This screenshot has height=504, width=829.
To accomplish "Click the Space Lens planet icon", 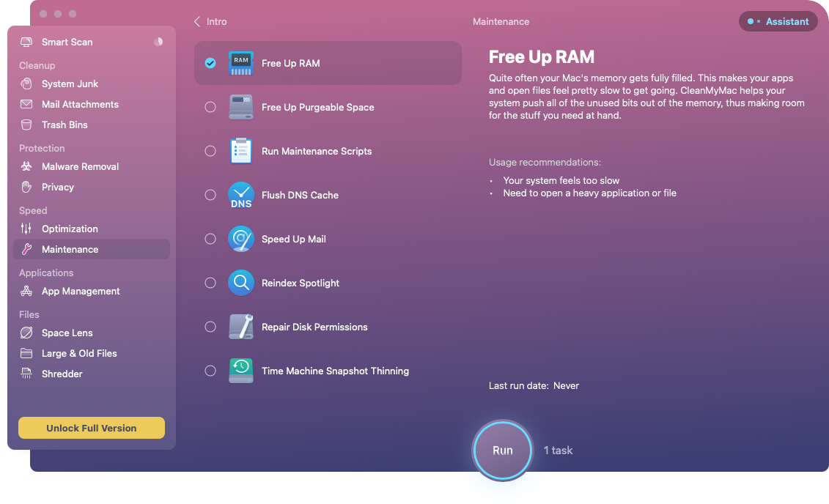I will [26, 333].
